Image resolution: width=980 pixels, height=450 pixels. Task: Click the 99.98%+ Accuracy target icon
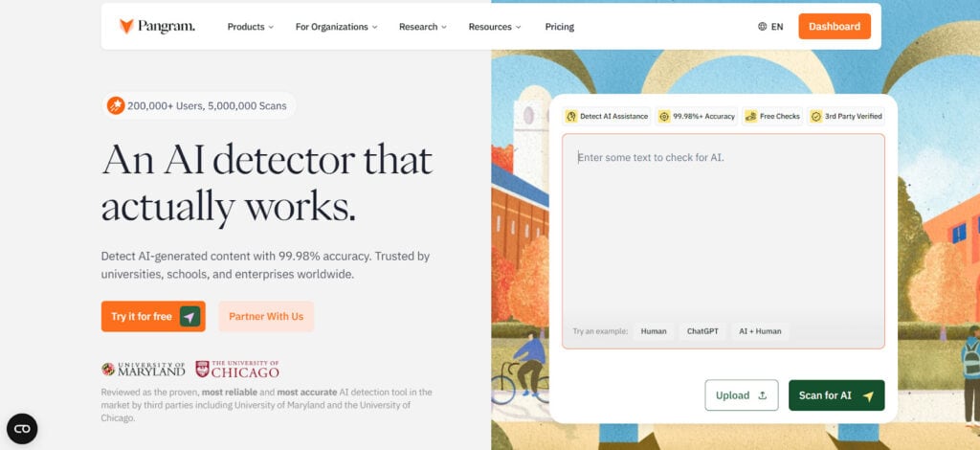point(663,117)
